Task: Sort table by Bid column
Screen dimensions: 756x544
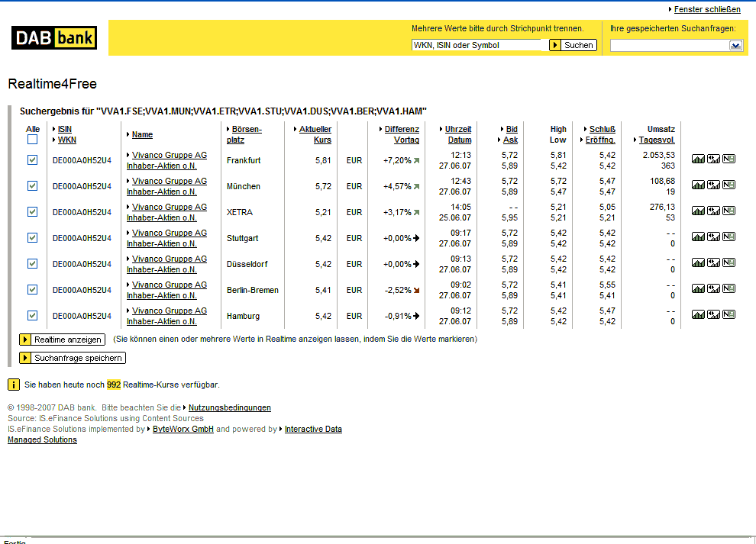Action: pos(512,129)
